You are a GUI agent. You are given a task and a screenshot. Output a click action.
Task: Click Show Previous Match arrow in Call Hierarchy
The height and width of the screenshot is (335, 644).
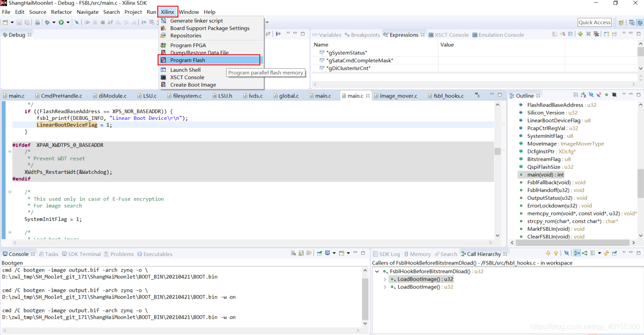tap(556, 253)
